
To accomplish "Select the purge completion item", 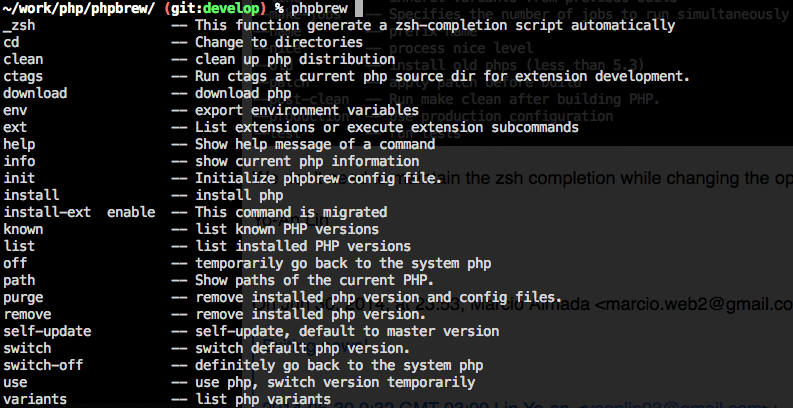I will coord(23,297).
